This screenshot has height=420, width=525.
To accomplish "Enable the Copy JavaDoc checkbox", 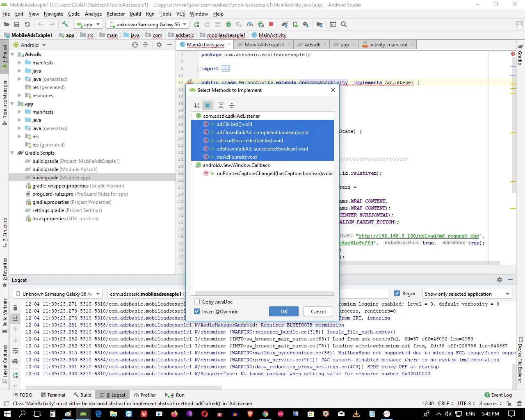I will tap(197, 302).
